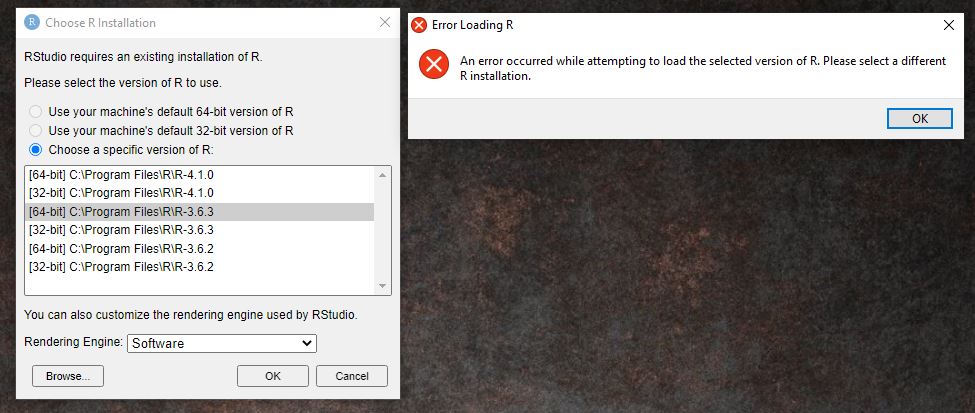
Task: Select [64-bit] R-4.1.0 from list
Action: coord(200,175)
